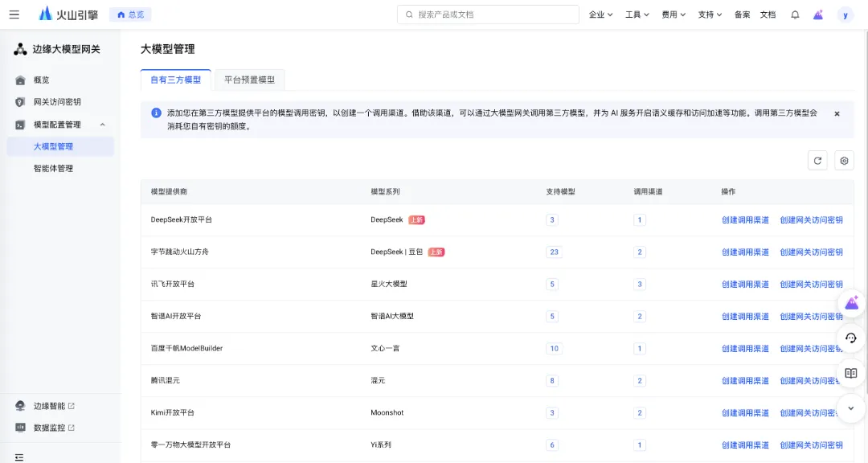Open user avatar account menu
868x463 pixels.
pos(845,14)
